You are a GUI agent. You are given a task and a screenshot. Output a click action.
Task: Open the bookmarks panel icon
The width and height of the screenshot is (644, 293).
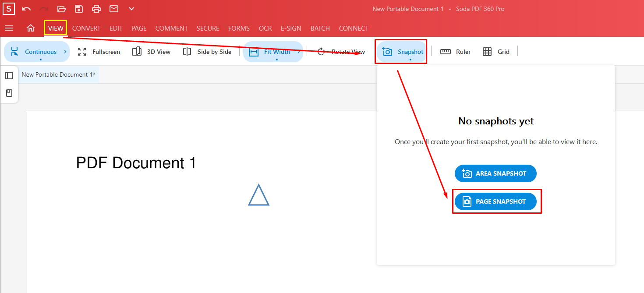pos(9,93)
